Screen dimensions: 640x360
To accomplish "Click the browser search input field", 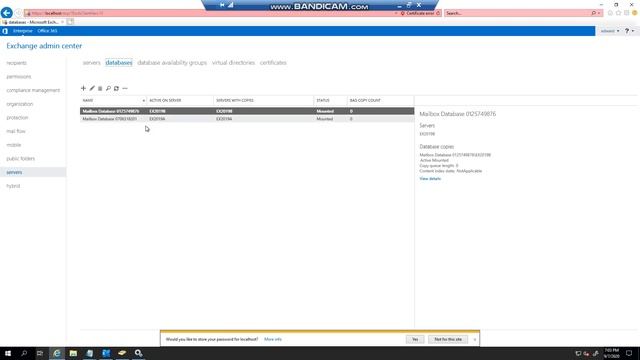I will point(518,13).
